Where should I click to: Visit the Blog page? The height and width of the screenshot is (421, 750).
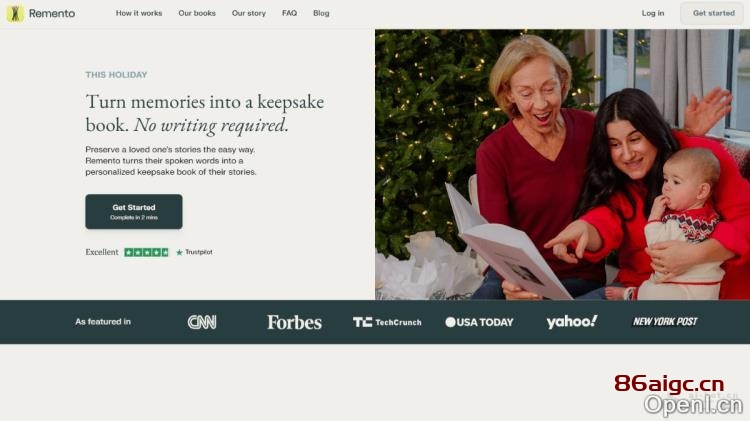321,13
